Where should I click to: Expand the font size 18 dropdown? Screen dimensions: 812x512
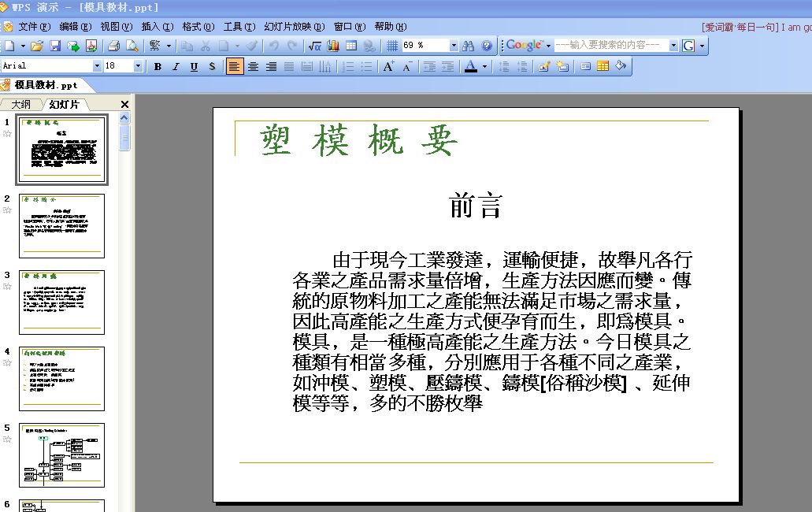click(138, 66)
